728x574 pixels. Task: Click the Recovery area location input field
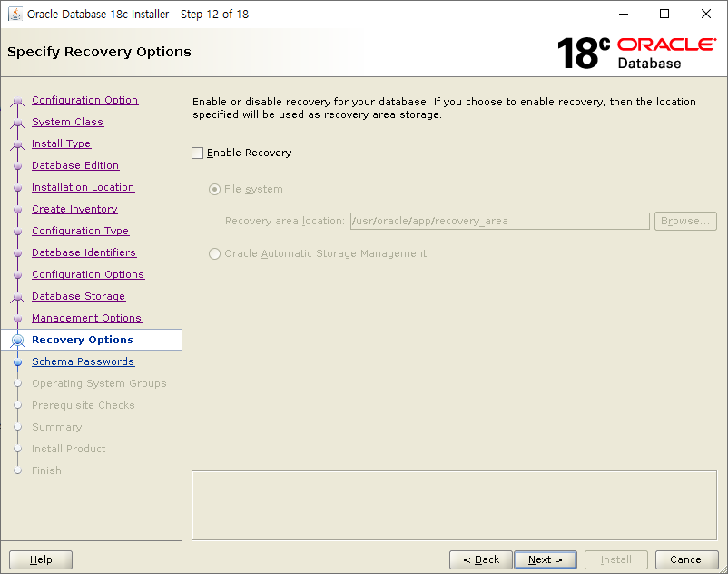click(499, 221)
